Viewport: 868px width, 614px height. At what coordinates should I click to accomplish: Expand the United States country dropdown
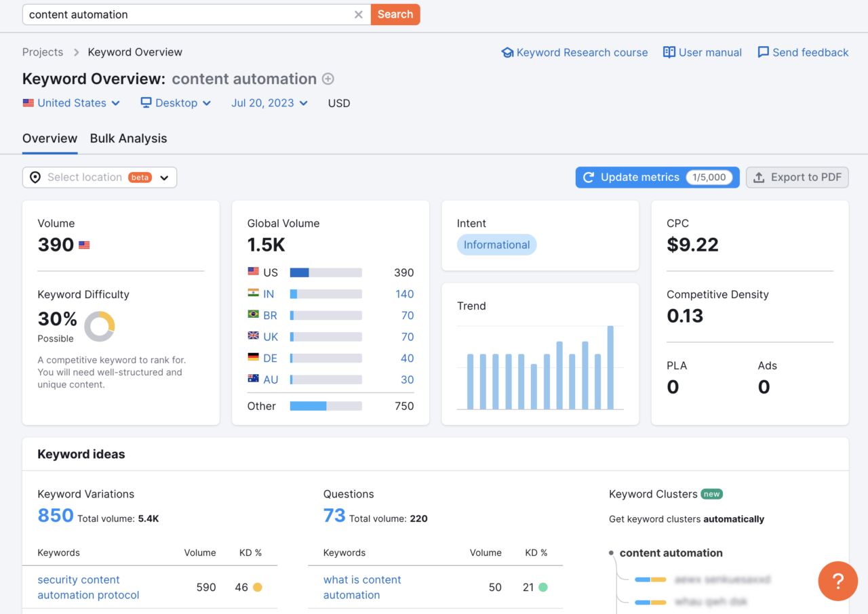point(71,103)
